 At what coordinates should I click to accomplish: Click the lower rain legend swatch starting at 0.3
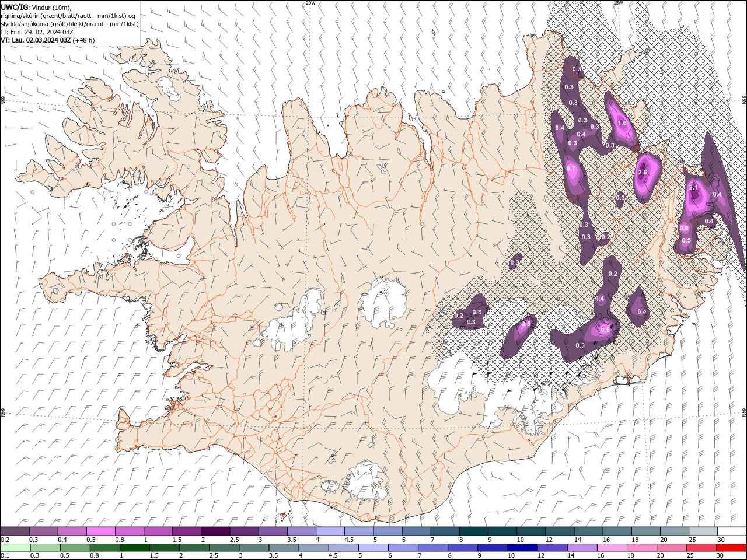point(45,548)
